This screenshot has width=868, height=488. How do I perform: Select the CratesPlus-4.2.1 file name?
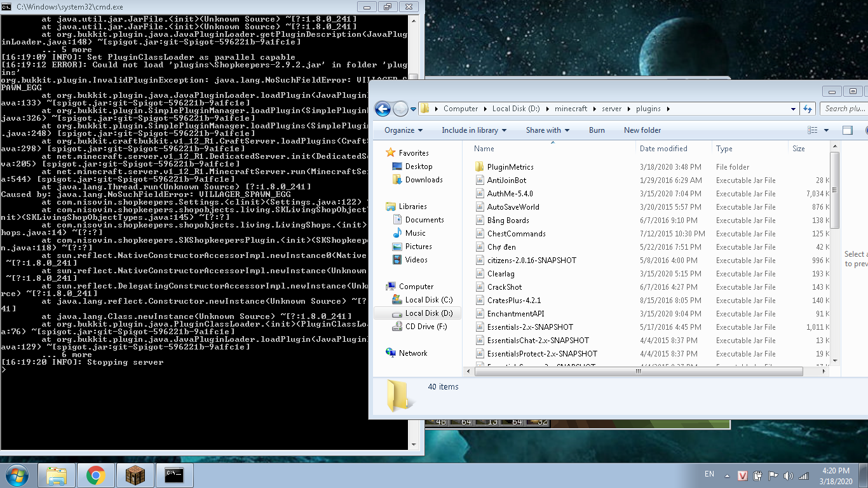coord(514,301)
